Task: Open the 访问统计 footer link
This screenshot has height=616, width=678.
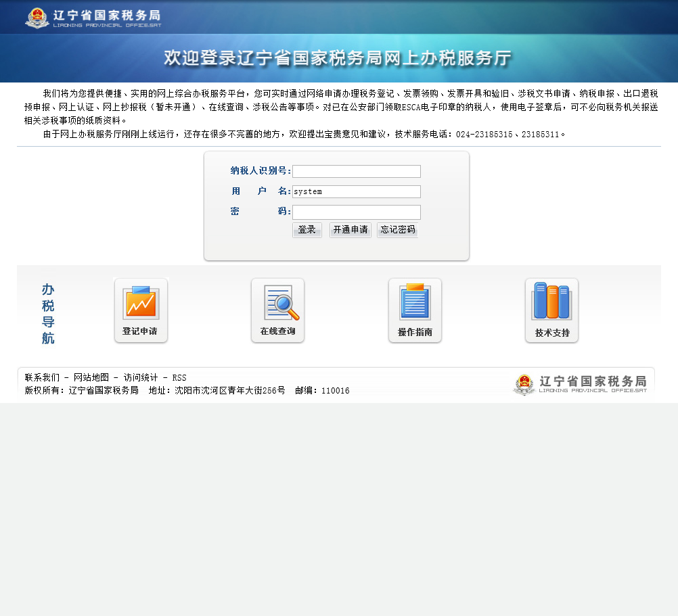Action: [141, 377]
